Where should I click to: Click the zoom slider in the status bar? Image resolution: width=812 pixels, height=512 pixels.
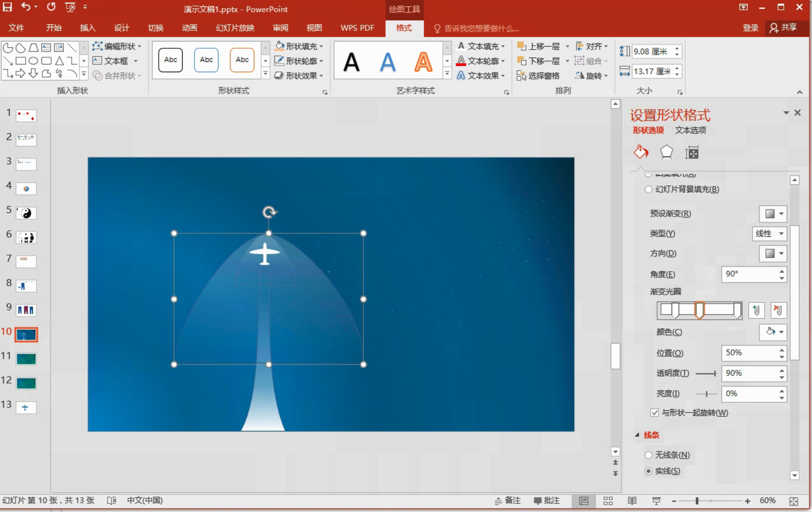(710, 501)
